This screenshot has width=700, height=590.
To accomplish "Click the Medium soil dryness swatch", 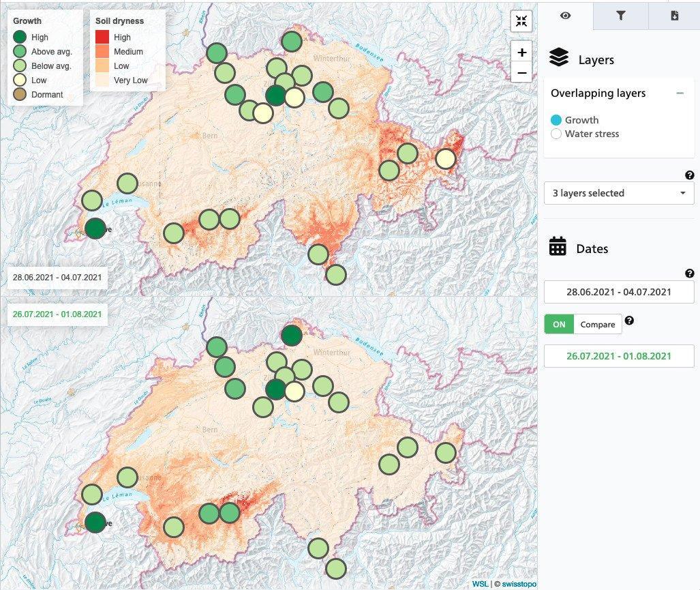I will coord(102,51).
